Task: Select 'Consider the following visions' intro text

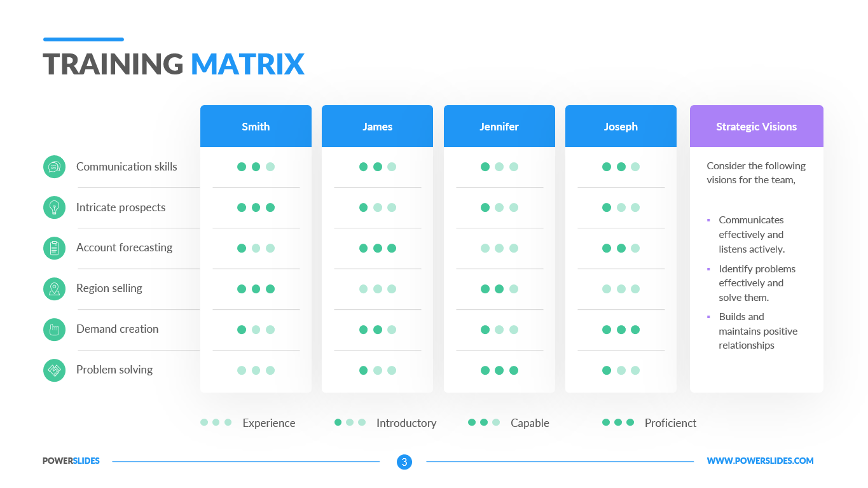Action: point(756,173)
